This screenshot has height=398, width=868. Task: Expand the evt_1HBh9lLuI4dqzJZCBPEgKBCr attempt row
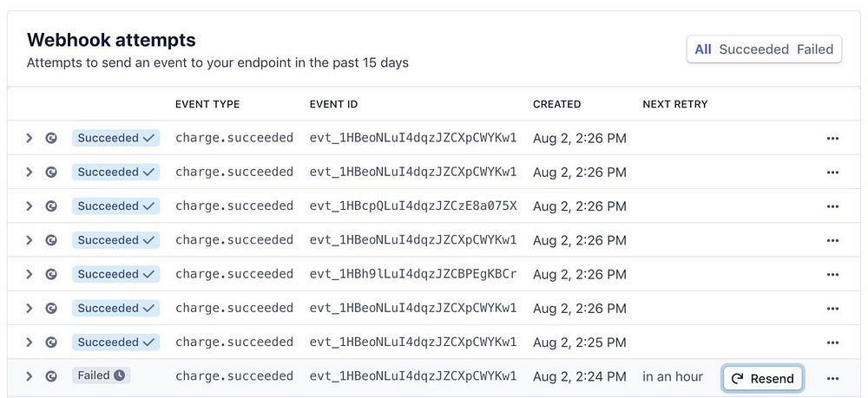click(x=29, y=274)
